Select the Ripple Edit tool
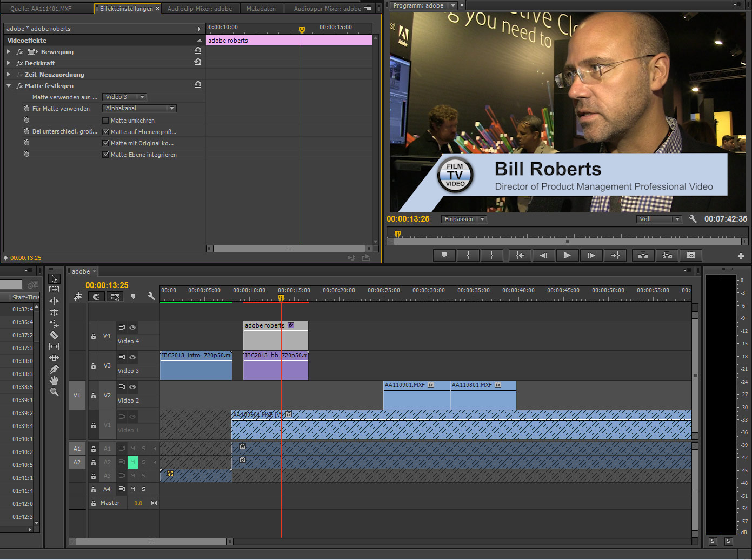The height and width of the screenshot is (560, 752). pos(54,301)
